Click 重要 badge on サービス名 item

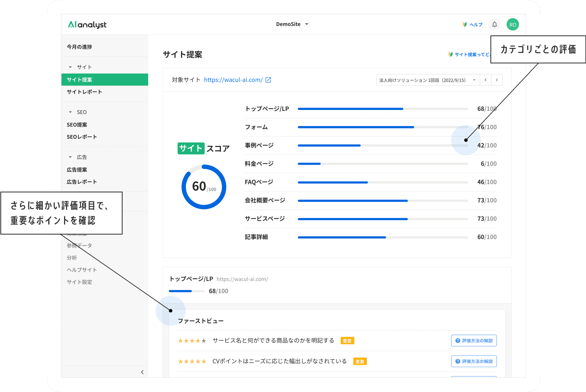click(x=347, y=341)
